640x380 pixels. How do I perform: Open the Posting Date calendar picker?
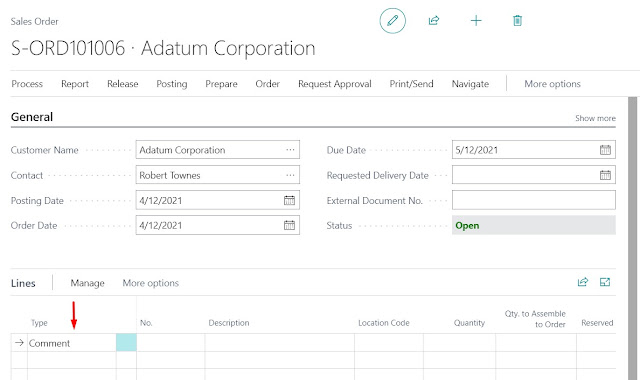[289, 200]
